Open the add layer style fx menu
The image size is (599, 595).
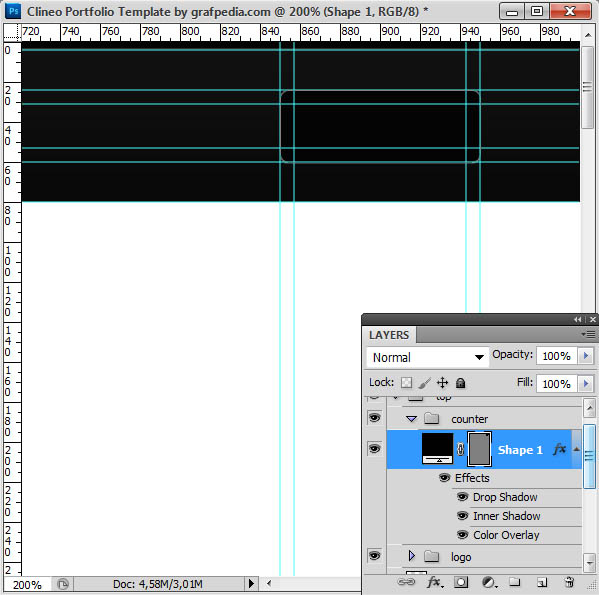(434, 582)
